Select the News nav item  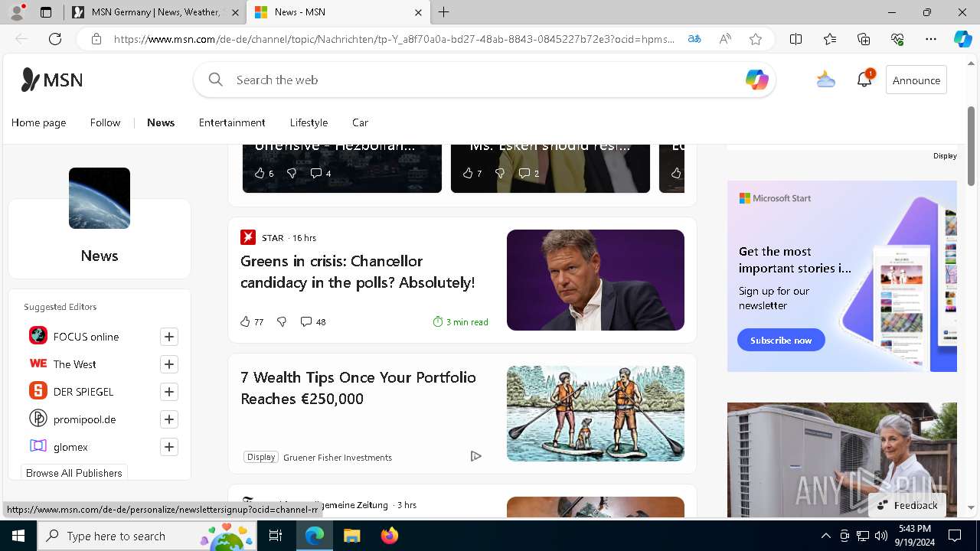pyautogui.click(x=161, y=122)
